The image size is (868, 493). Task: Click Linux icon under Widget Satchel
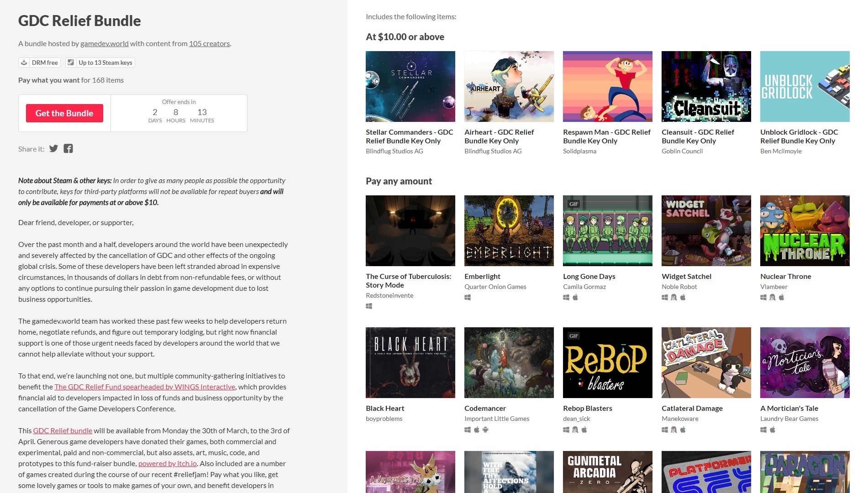(x=673, y=298)
